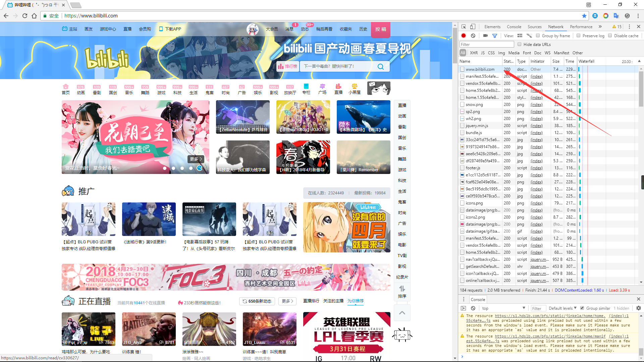
Task: Switch to the Elements tab
Action: (492, 26)
